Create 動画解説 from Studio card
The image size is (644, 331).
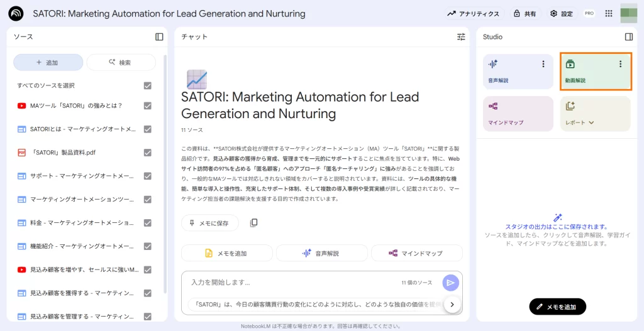(595, 72)
